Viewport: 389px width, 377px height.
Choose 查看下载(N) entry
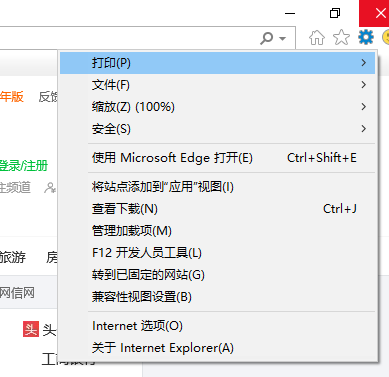coord(217,209)
